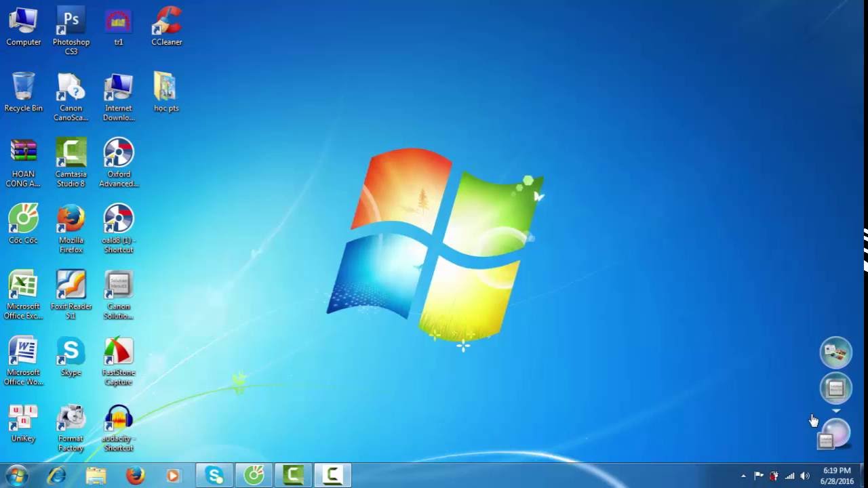
Task: Select the Format Factory shortcut
Action: (x=71, y=428)
